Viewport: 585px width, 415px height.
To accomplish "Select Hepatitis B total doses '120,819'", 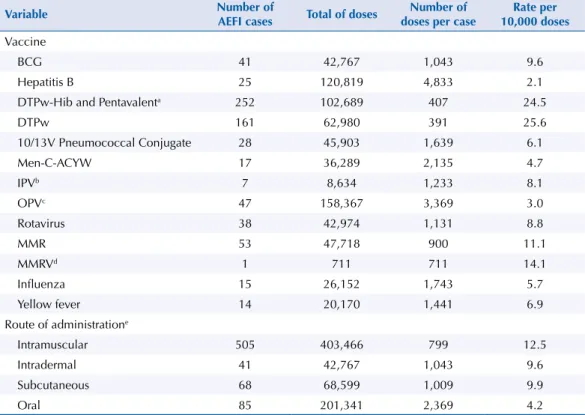I will click(342, 82).
